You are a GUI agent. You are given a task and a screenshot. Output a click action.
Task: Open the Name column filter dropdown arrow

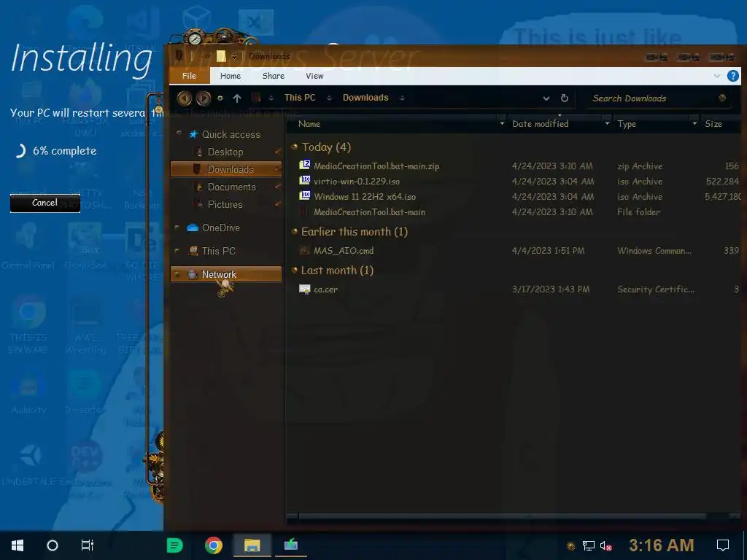tap(502, 124)
